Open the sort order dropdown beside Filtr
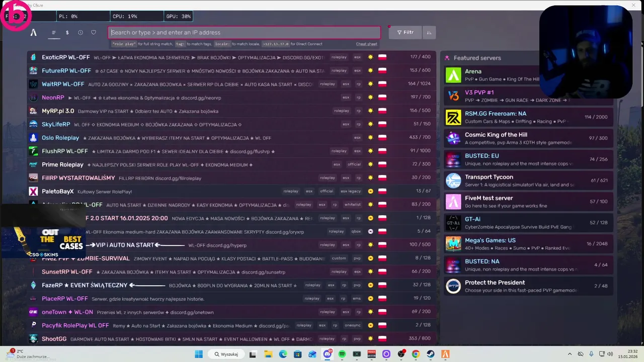Viewport: 644px width, 362px height. click(429, 33)
